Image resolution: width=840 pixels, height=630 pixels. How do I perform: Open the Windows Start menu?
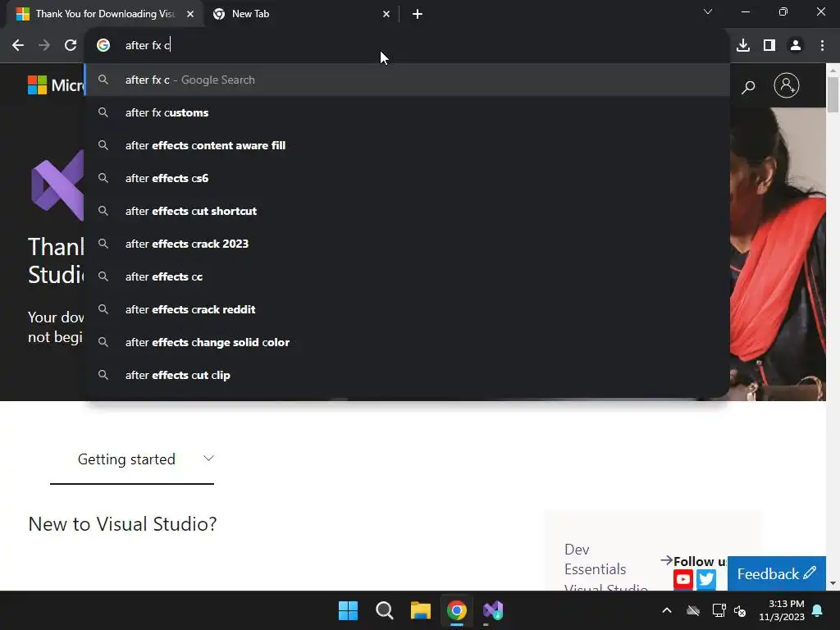348,610
